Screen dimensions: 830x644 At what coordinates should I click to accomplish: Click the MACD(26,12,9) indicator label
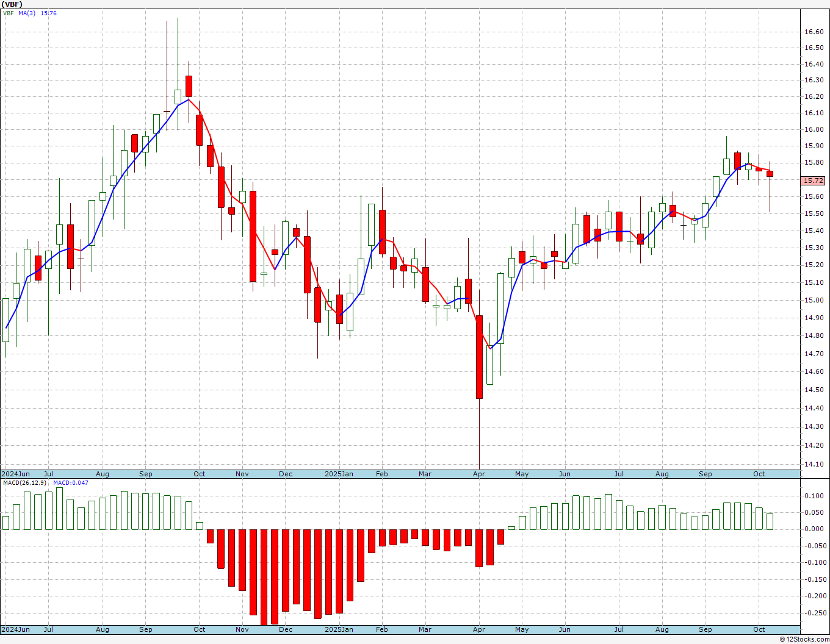(26, 483)
